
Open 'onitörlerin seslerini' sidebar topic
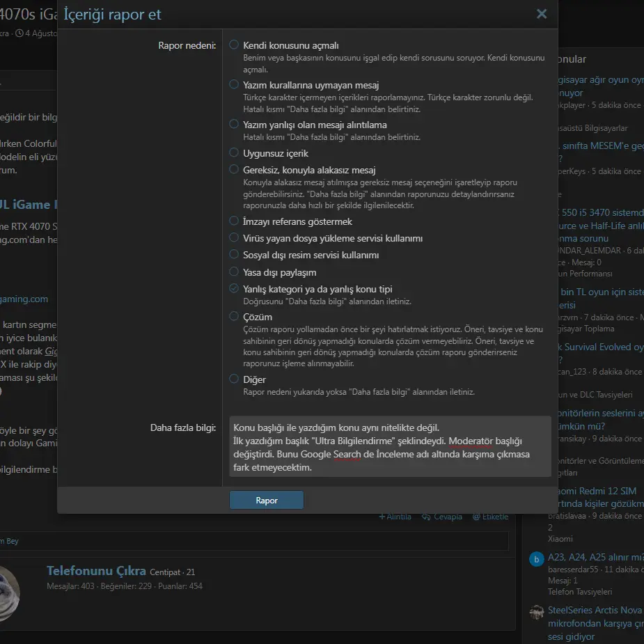[600, 419]
